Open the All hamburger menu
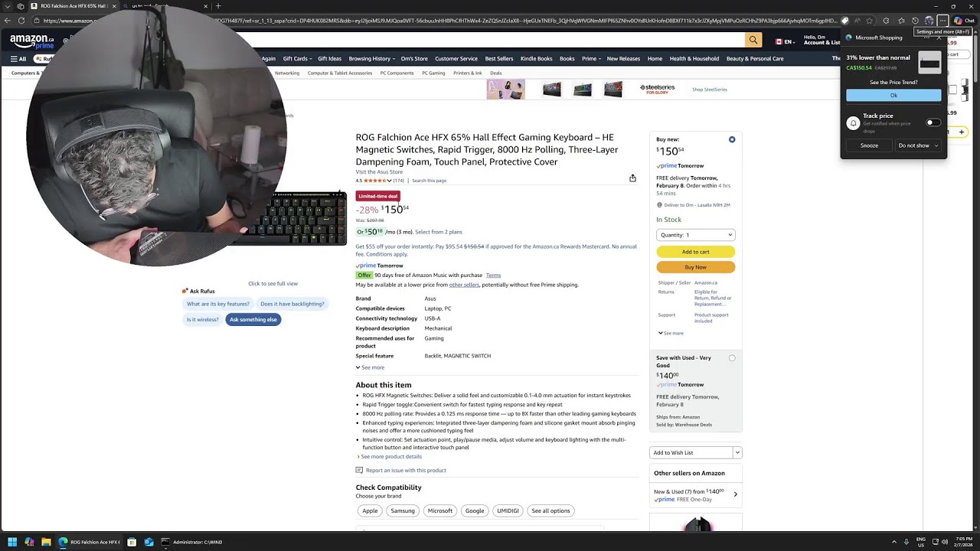Viewport: 980px width, 551px height. pos(18,58)
